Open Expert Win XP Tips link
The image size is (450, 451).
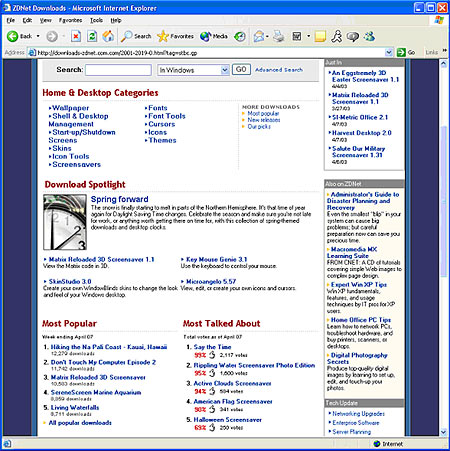(359, 284)
